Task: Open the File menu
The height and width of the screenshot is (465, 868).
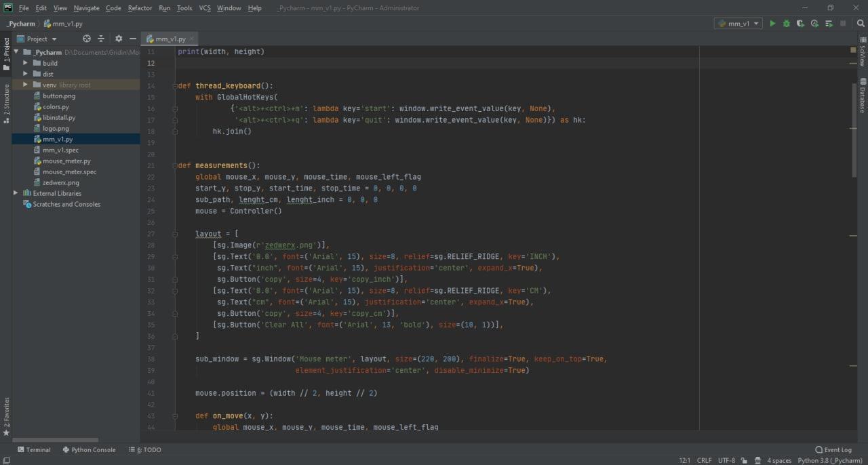Action: tap(24, 8)
